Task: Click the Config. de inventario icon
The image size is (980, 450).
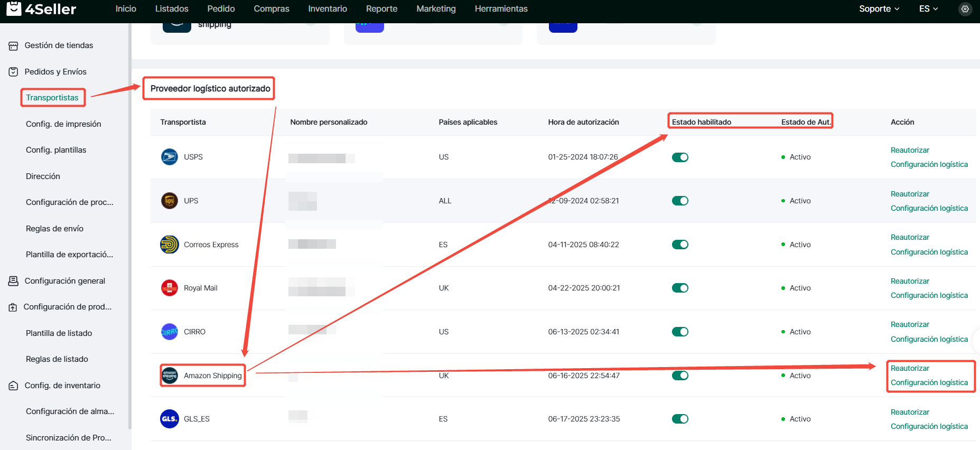Action: [13, 386]
